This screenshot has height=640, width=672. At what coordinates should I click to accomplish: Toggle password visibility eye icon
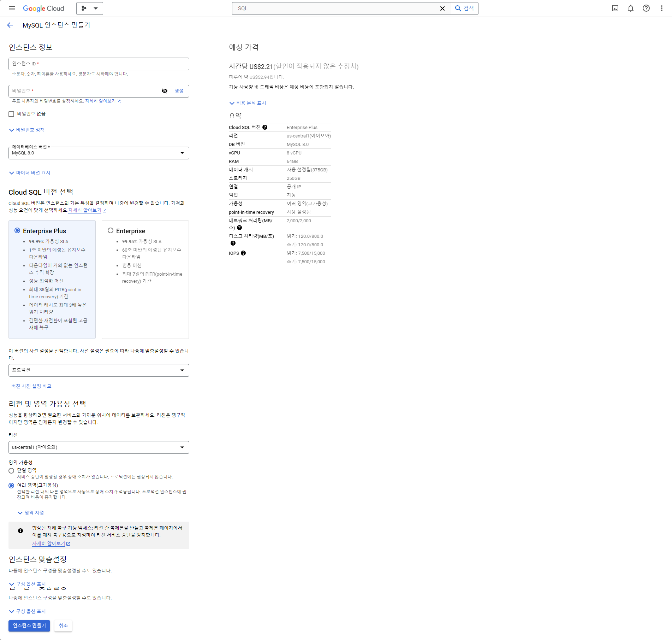pyautogui.click(x=165, y=91)
